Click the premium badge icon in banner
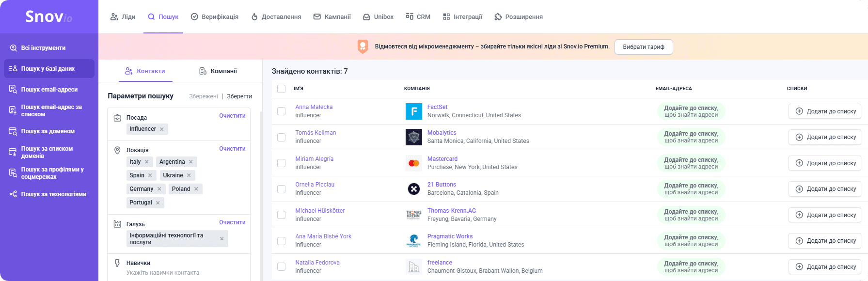 (363, 47)
